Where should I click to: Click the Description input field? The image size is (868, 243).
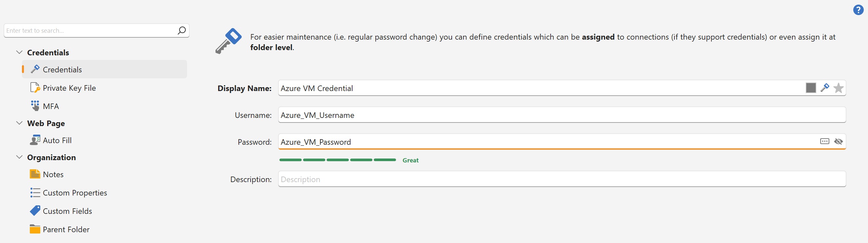click(x=559, y=179)
